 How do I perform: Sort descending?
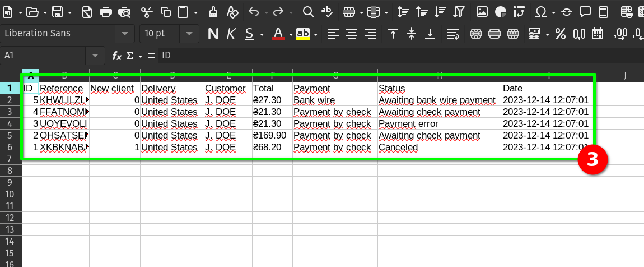(440, 12)
